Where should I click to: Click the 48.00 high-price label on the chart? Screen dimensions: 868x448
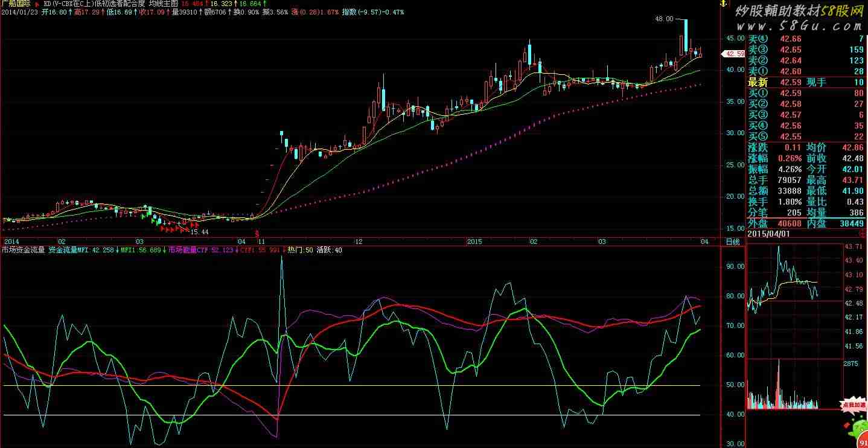pyautogui.click(x=664, y=19)
